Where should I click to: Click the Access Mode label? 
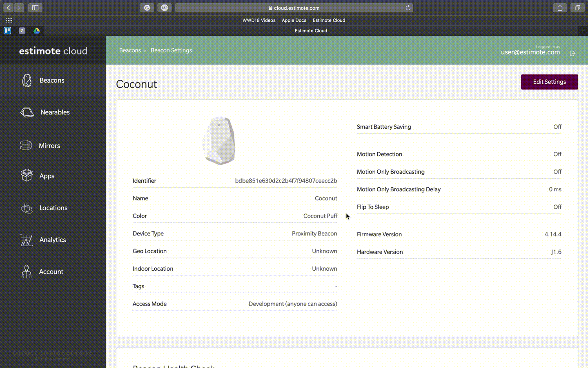(149, 304)
